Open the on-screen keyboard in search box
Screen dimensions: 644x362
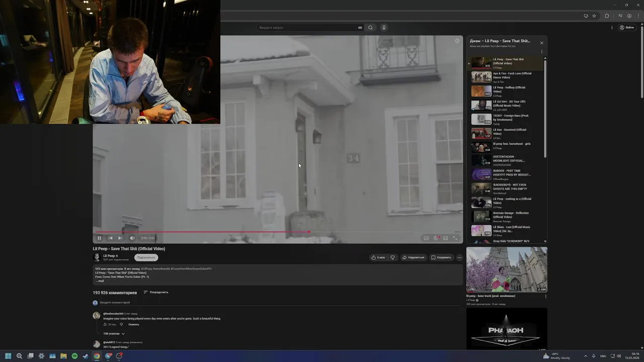coord(360,28)
